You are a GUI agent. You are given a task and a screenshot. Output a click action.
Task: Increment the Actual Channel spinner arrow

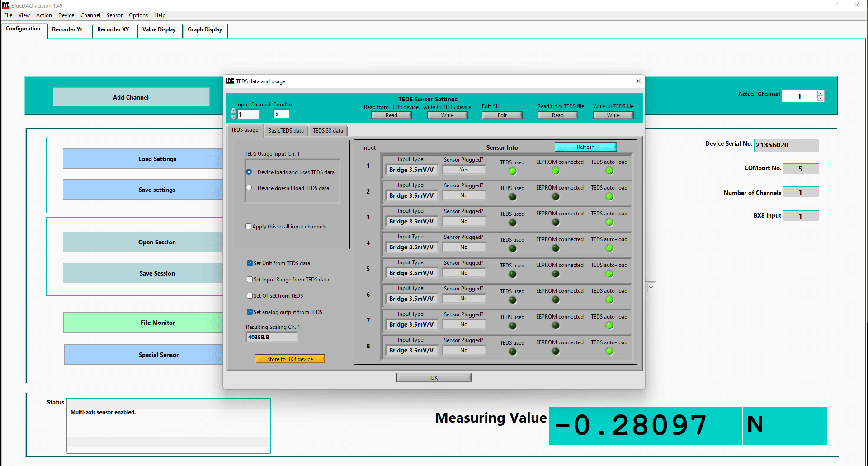pos(820,93)
